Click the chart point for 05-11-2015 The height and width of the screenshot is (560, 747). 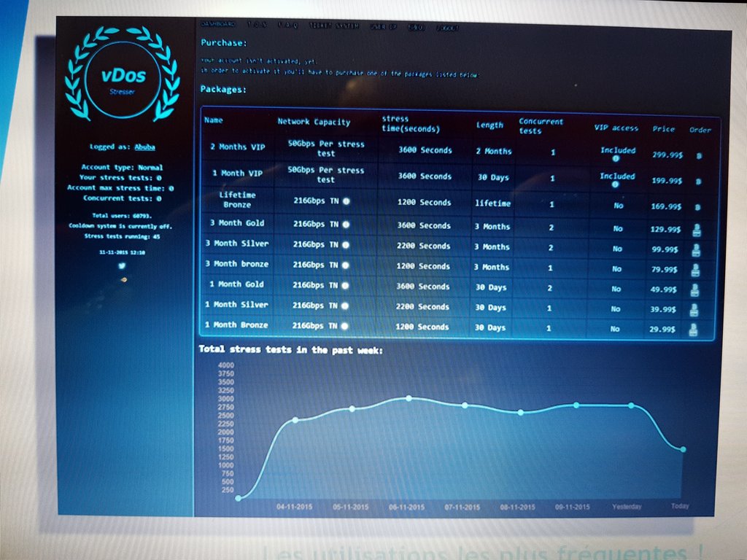point(352,408)
